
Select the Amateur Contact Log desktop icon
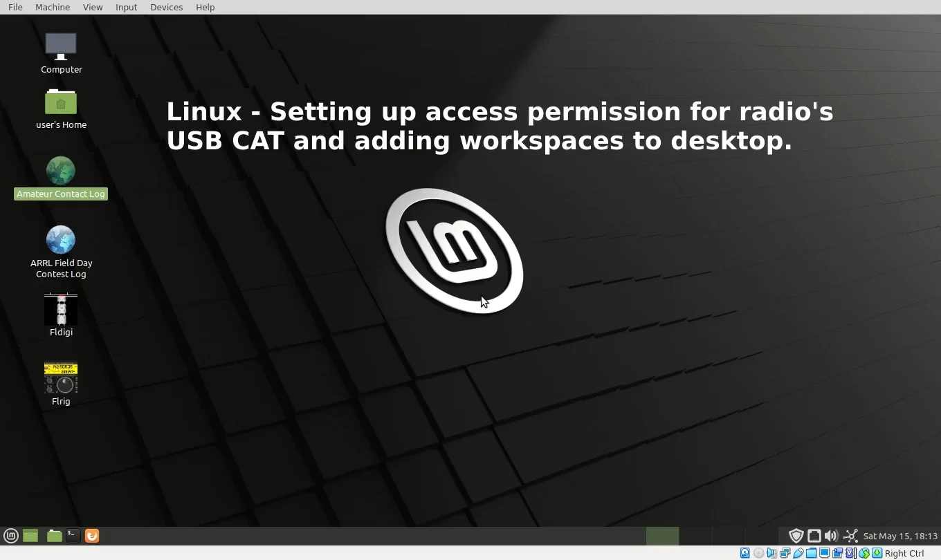coord(61,178)
